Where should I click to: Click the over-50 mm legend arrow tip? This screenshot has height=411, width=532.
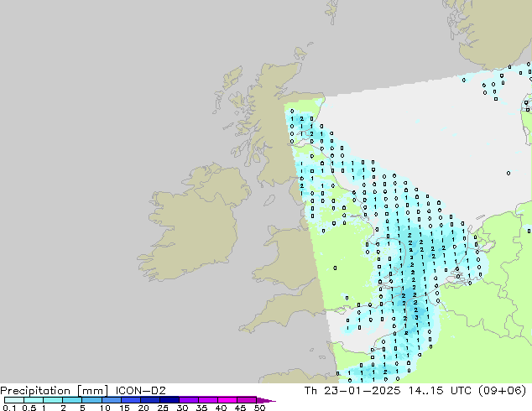click(266, 400)
